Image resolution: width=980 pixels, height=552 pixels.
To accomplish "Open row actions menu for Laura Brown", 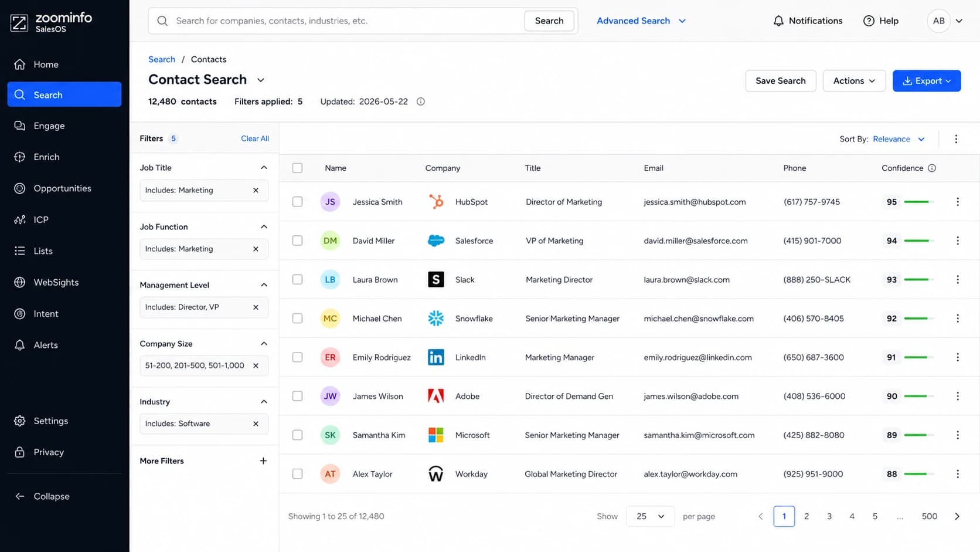I will (x=958, y=279).
